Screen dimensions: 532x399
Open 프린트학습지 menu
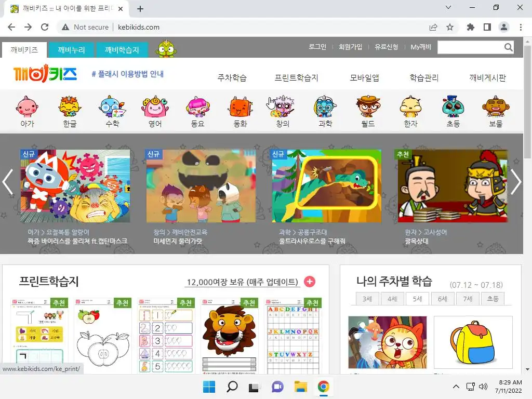(296, 78)
